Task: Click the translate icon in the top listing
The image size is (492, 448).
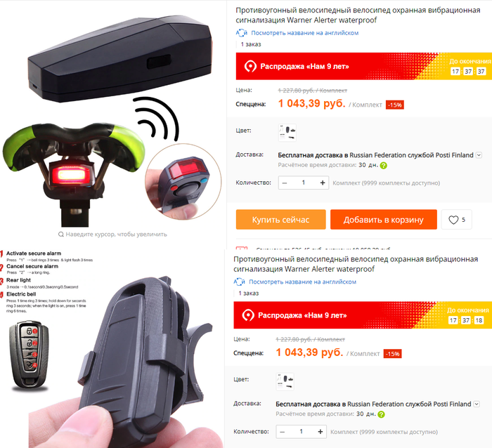Action: [x=241, y=32]
